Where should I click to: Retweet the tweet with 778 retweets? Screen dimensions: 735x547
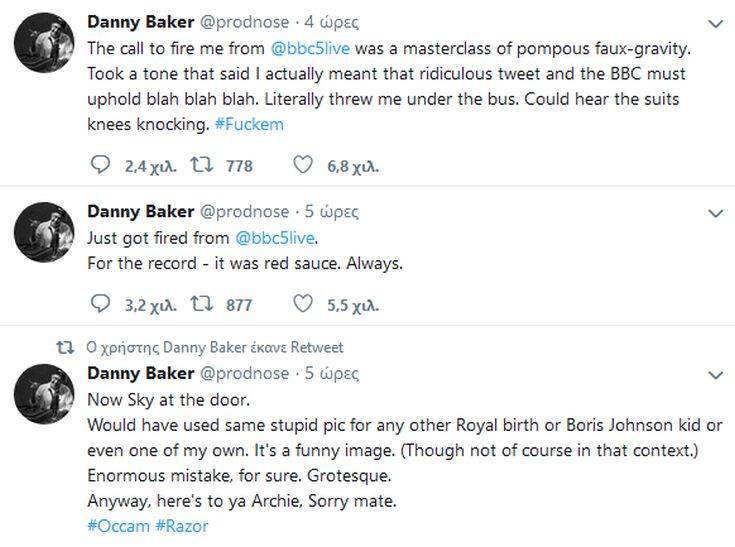(198, 166)
